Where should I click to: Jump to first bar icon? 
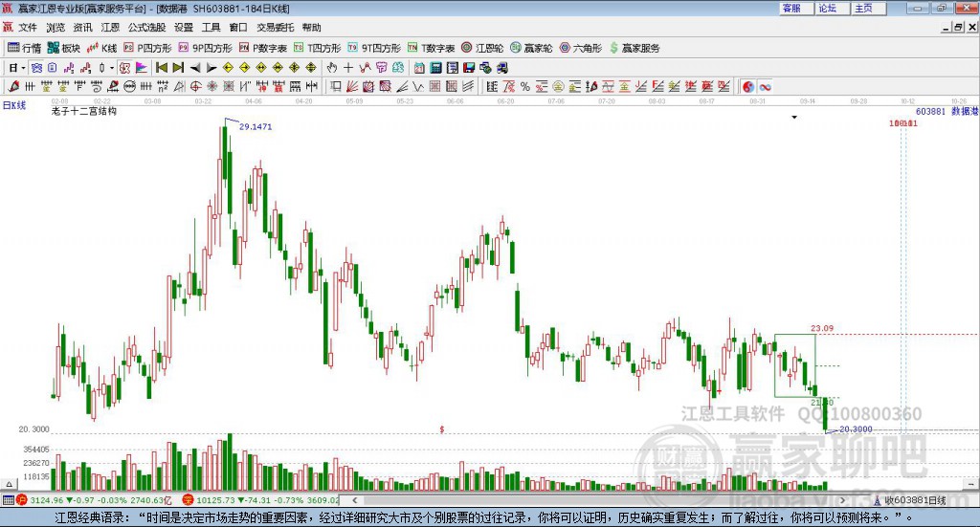click(161, 68)
